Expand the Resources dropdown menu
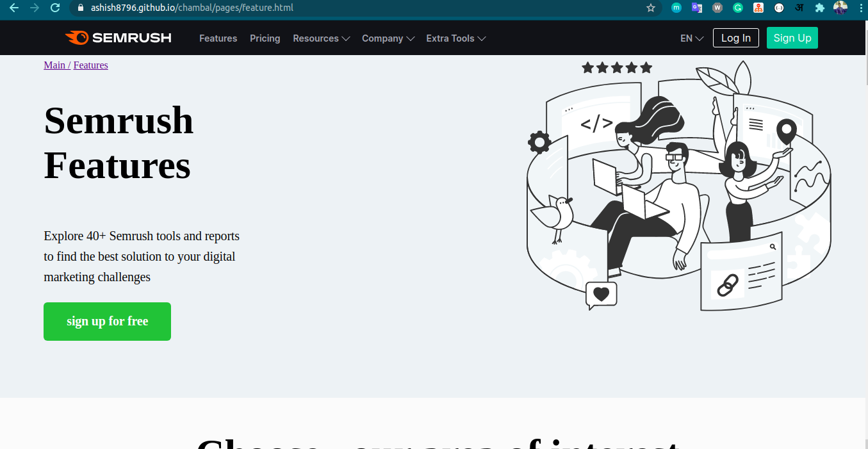This screenshot has width=868, height=449. 322,38
